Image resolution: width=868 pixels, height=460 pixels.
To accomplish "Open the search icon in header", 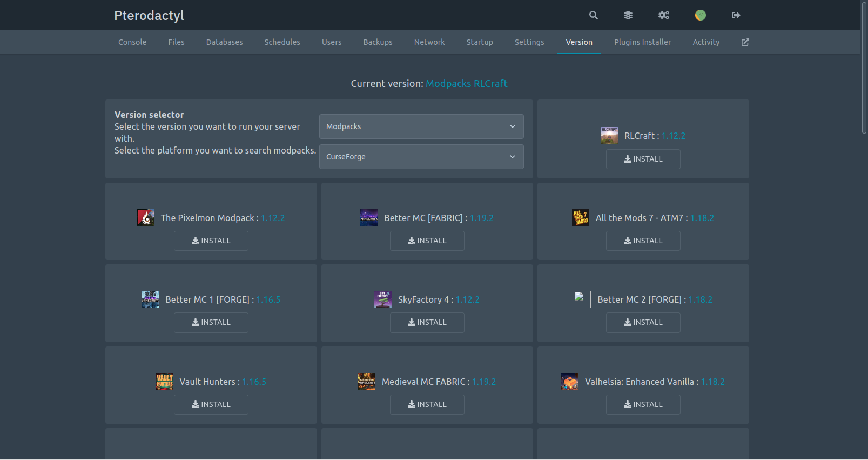I will click(594, 15).
